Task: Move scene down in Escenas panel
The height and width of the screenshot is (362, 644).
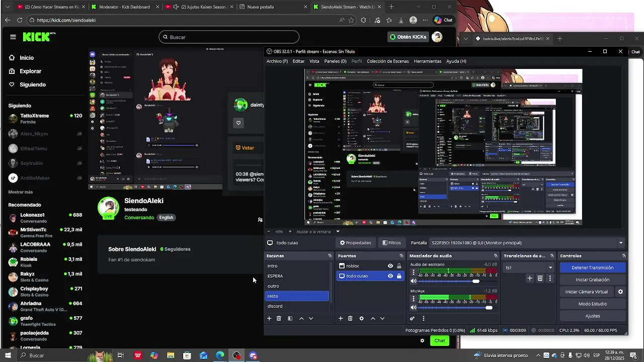Action: click(x=311, y=318)
